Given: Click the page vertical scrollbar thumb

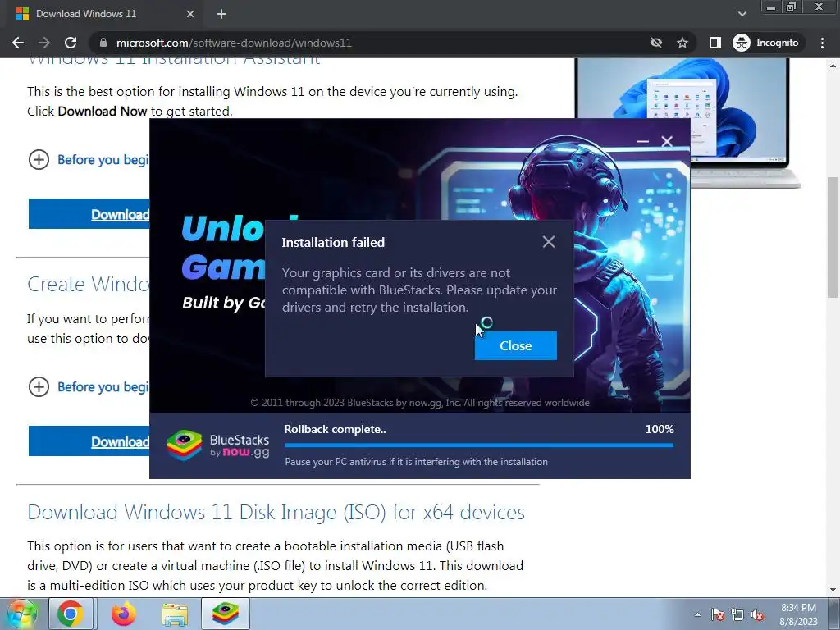Looking at the screenshot, I should coord(833,237).
